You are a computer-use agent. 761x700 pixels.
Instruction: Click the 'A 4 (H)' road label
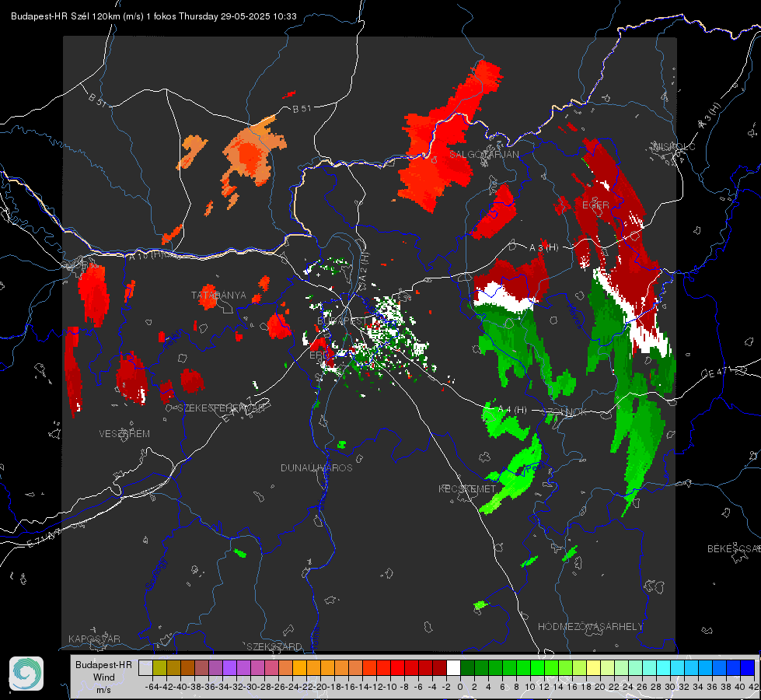[x=512, y=410]
